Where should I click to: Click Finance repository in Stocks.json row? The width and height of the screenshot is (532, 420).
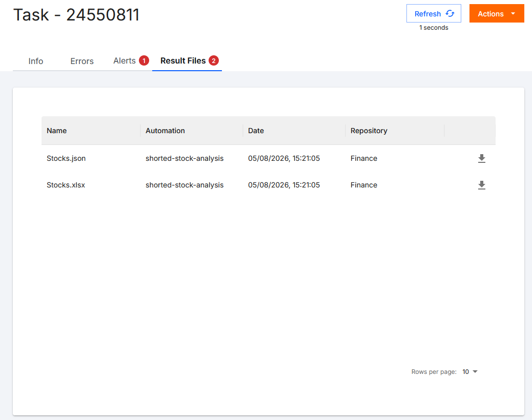click(x=364, y=158)
